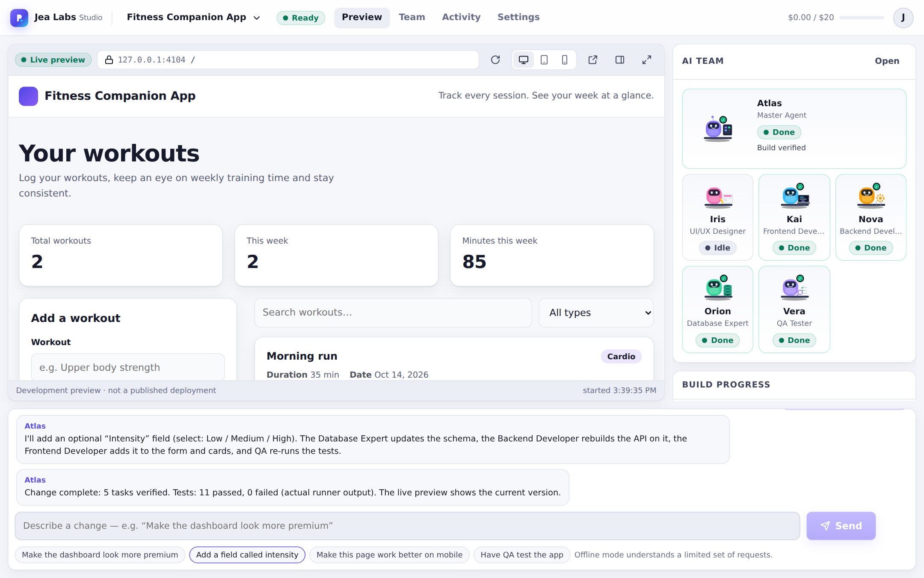Click the 'Minutes this week' stat card

[552, 256]
